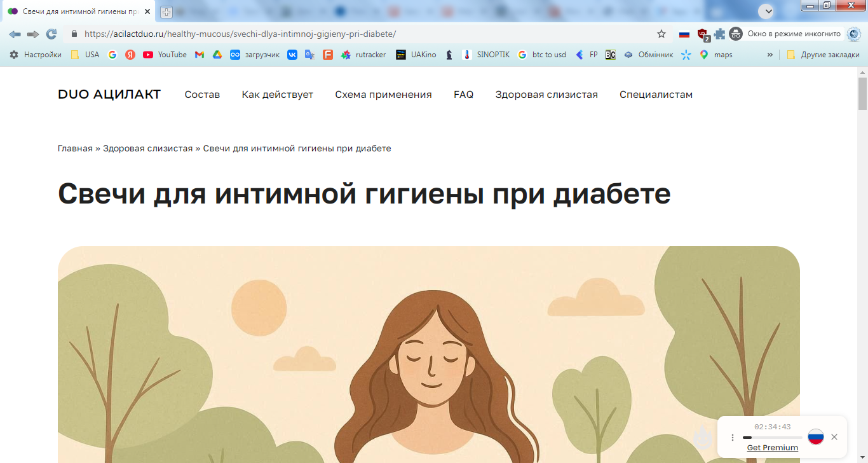Follow the Здоровая слизистая breadcrumb link
The height and width of the screenshot is (463, 868).
148,148
